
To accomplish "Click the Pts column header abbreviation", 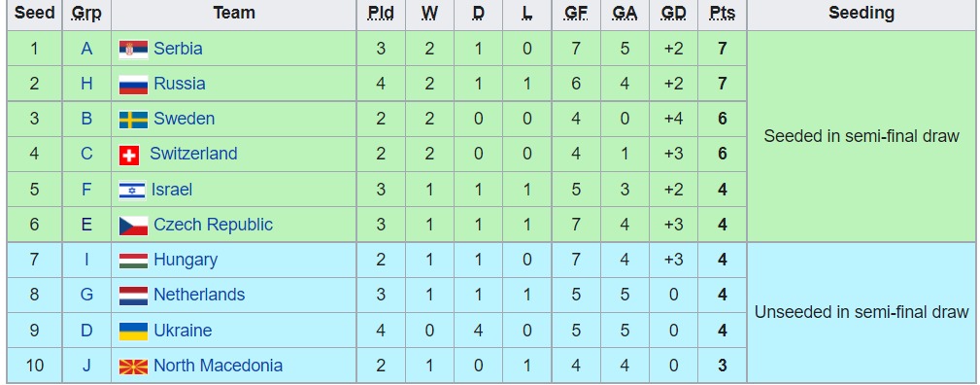I will [722, 14].
